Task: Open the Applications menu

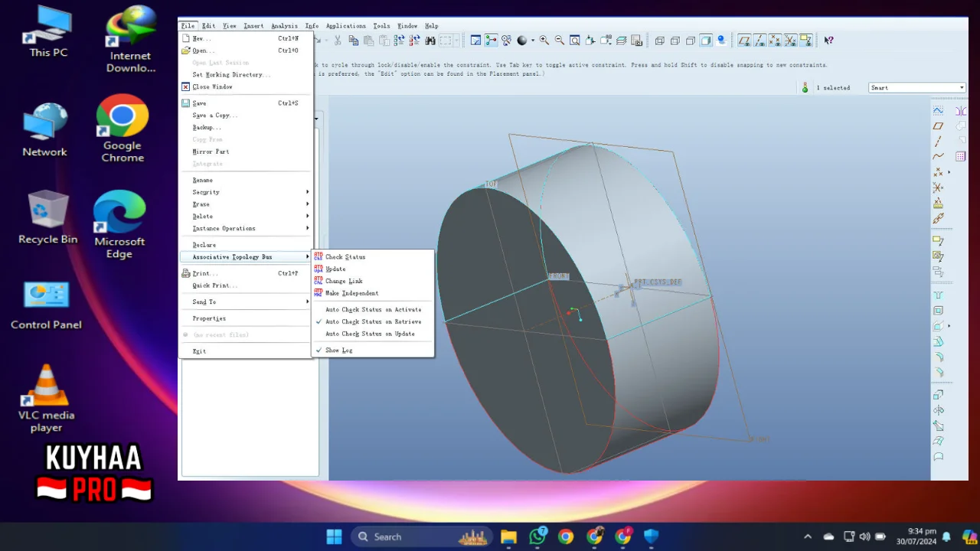Action: point(346,25)
